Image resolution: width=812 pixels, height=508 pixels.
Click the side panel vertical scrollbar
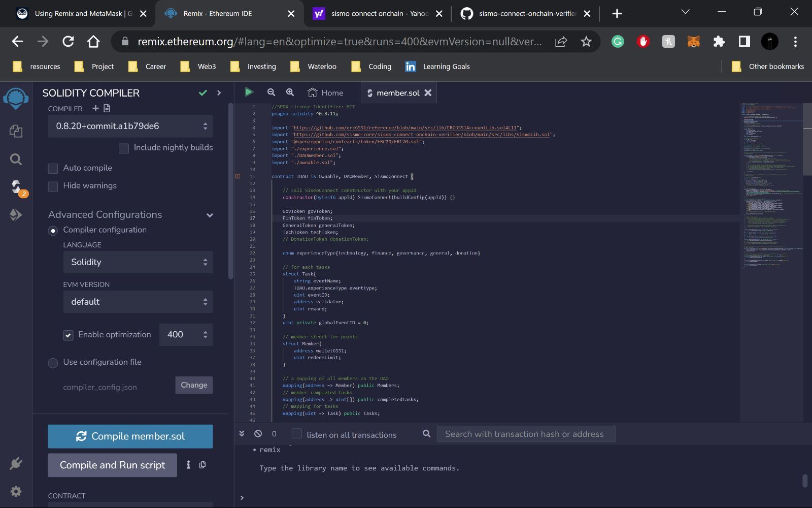230,190
